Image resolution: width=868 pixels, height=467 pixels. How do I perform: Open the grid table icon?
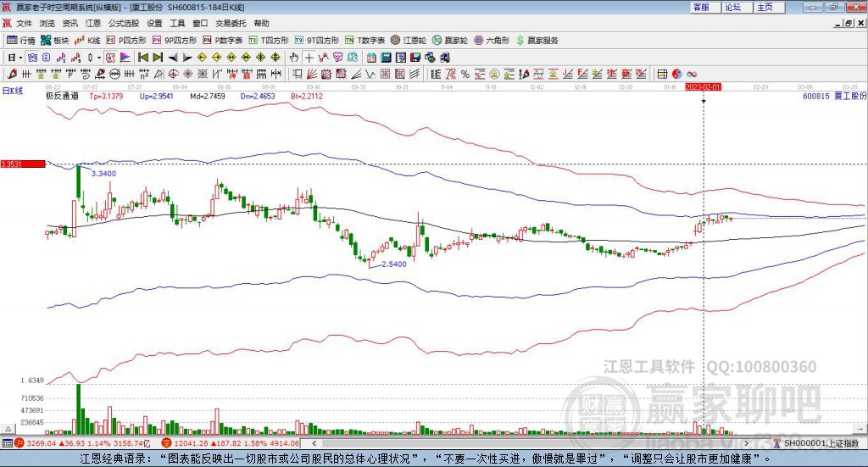click(662, 74)
